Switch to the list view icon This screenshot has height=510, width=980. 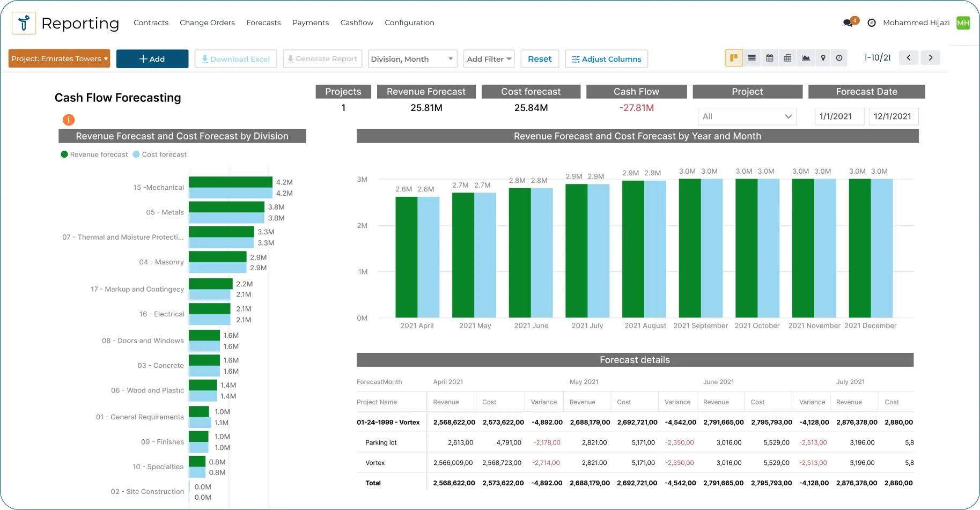tap(752, 58)
